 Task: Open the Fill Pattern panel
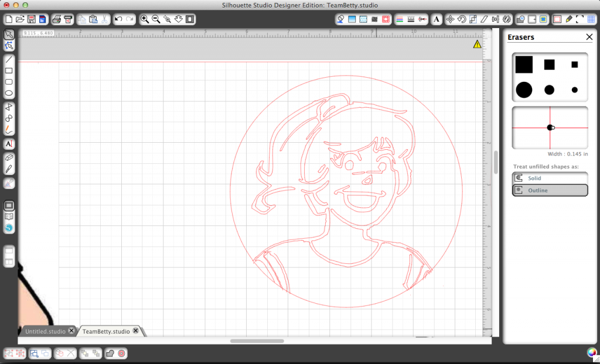click(x=363, y=19)
